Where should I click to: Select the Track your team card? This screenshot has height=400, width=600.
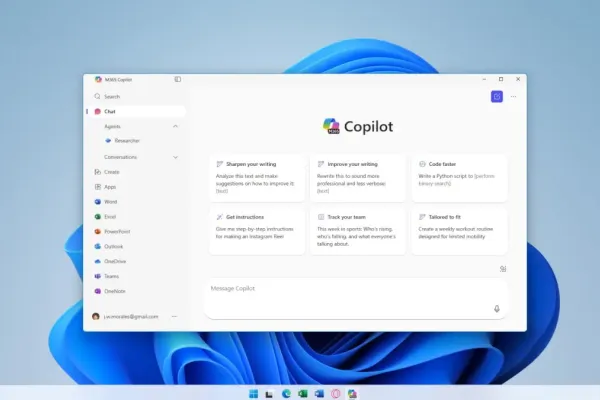[x=358, y=231]
